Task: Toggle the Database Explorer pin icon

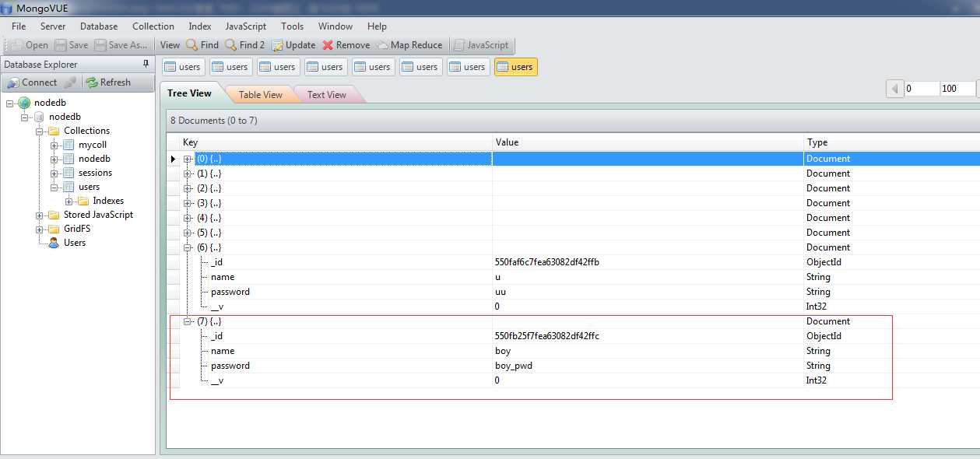Action: [x=146, y=64]
